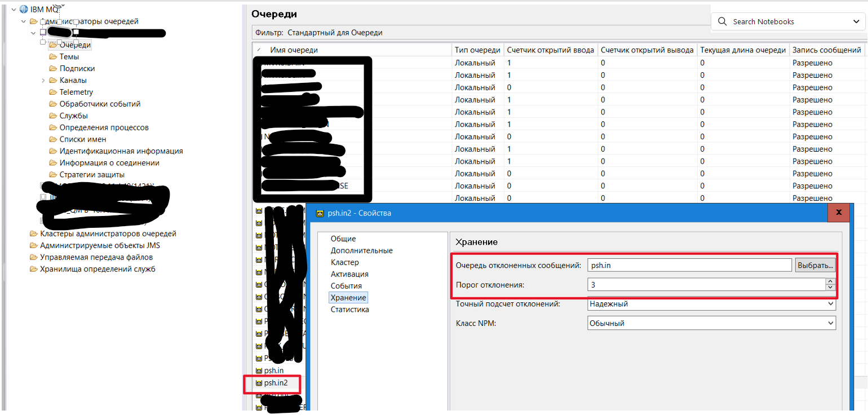Click the IBM MQ globe icon

[24, 9]
